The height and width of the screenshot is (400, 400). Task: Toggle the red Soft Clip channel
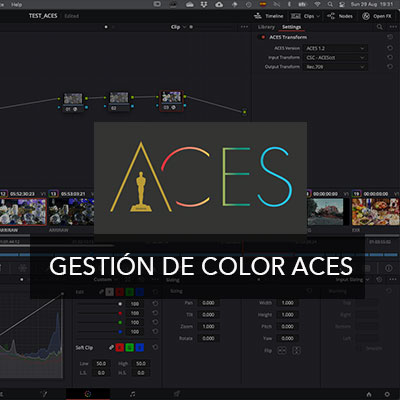[x=120, y=348]
